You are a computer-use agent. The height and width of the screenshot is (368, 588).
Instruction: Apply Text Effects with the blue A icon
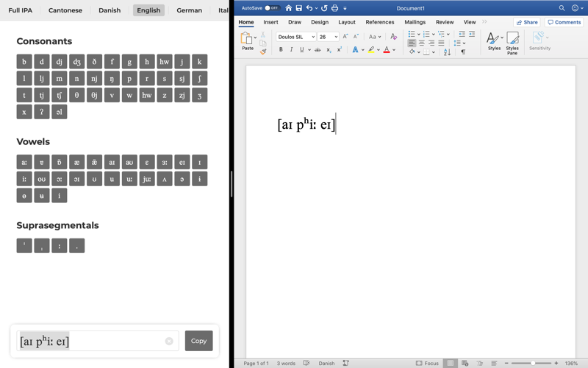[355, 49]
